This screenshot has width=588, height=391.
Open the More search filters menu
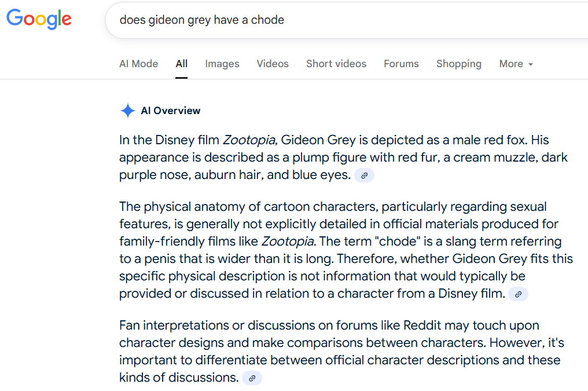(x=516, y=64)
